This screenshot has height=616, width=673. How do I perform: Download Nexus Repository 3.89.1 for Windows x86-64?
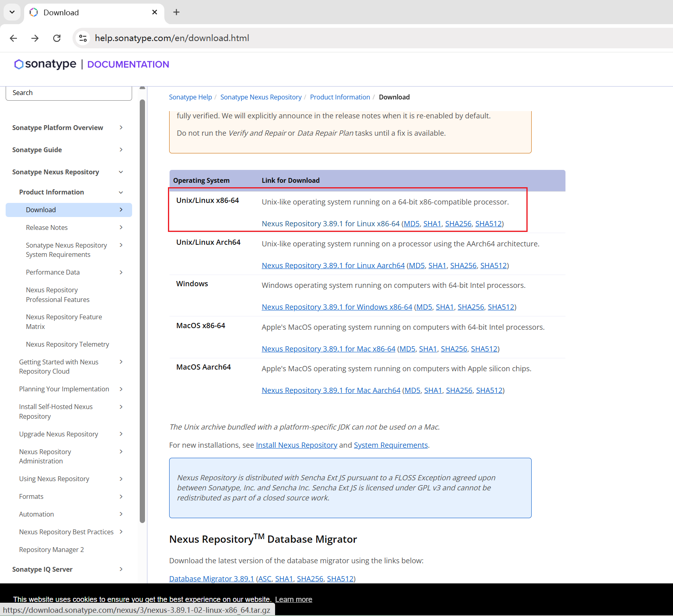click(337, 307)
